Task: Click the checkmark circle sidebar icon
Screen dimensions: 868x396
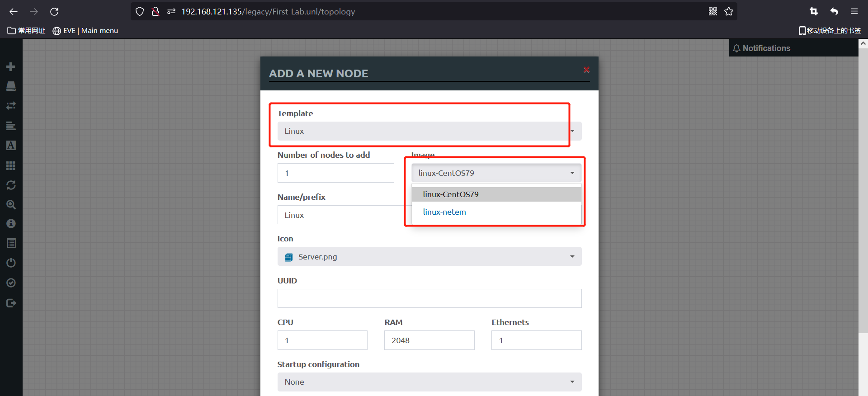Action: coord(11,283)
